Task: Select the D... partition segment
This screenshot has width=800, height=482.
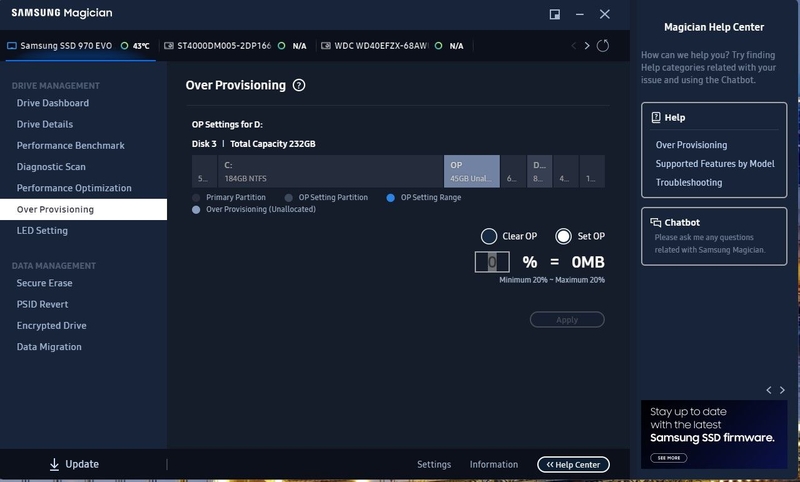Action: pyautogui.click(x=539, y=171)
